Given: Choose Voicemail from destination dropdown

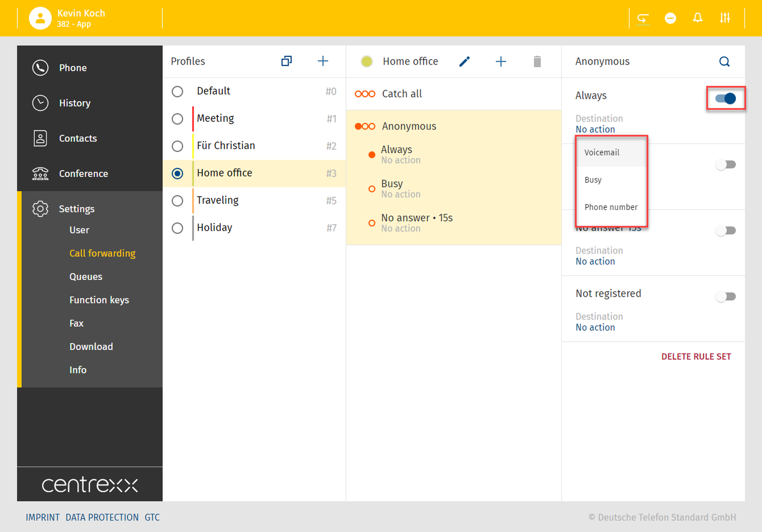Looking at the screenshot, I should [602, 152].
